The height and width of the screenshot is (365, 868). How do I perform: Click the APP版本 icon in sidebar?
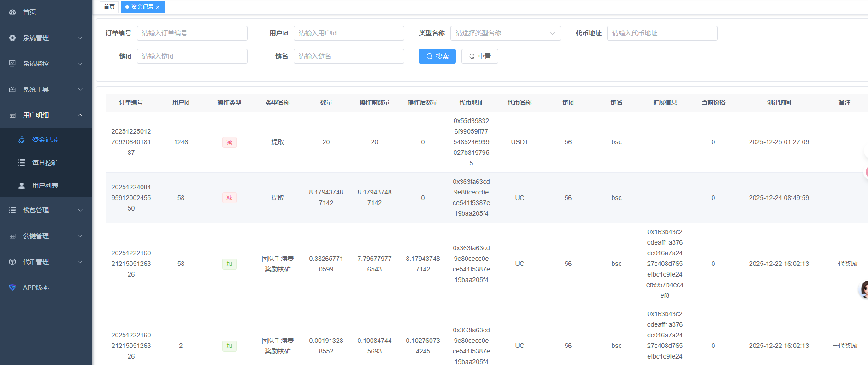coord(12,288)
